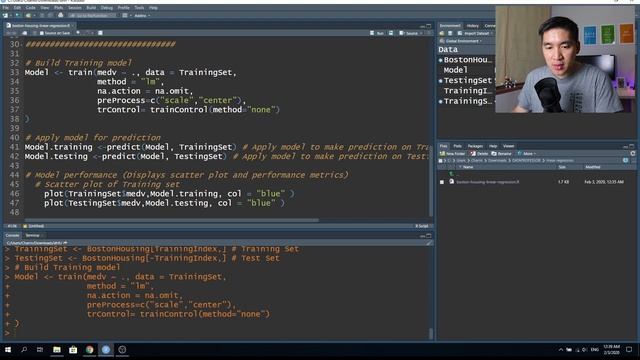This screenshot has width=640, height=360.
Task: Open File Explorer from the taskbar
Action: tap(57, 349)
